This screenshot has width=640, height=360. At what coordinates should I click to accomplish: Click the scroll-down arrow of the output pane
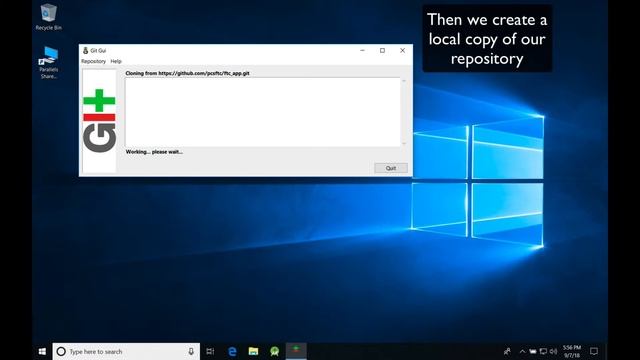click(x=404, y=143)
